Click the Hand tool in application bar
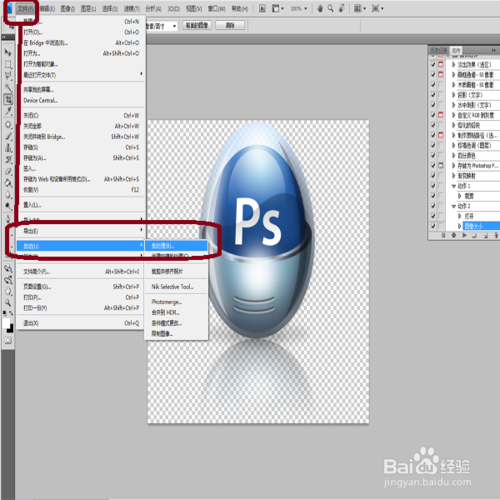Screen dimensions: 500x500 coord(320,8)
